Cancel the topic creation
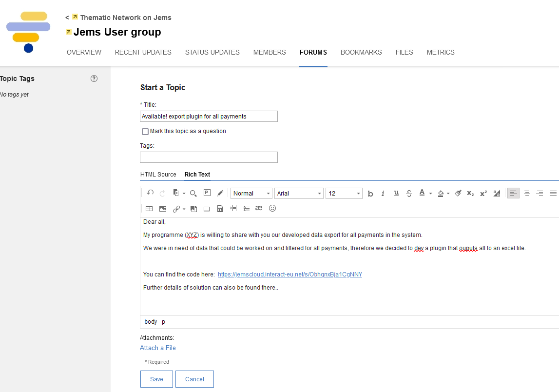 tap(194, 379)
